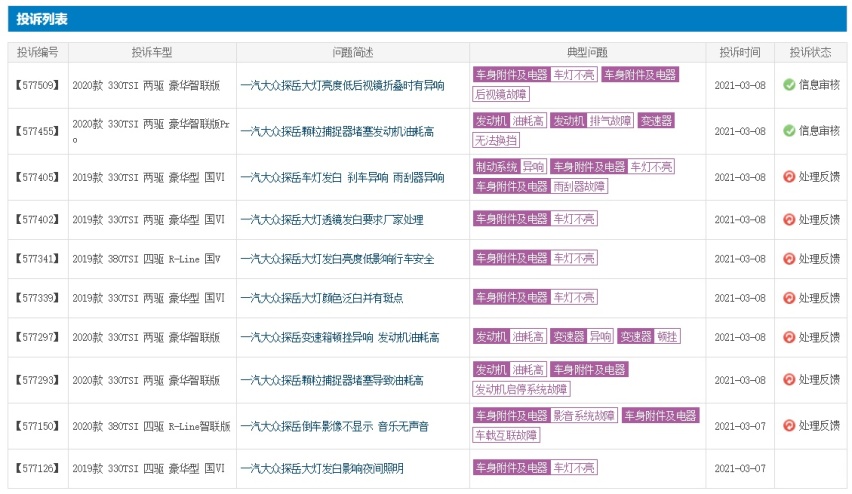Click red feedback icon in row 577341

pyautogui.click(x=789, y=259)
